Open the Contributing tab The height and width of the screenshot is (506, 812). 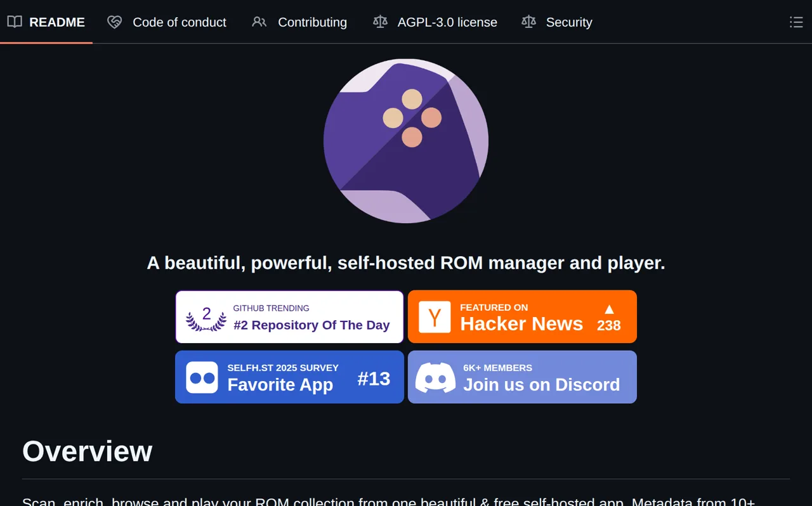(x=299, y=22)
